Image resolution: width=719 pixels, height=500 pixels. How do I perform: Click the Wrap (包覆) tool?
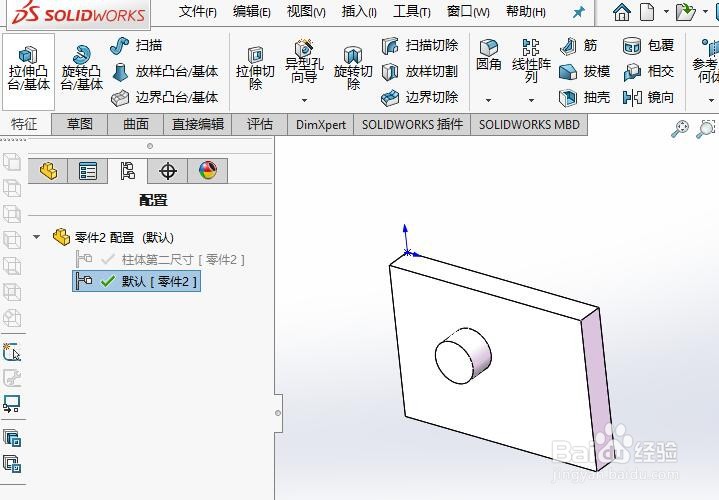(648, 45)
